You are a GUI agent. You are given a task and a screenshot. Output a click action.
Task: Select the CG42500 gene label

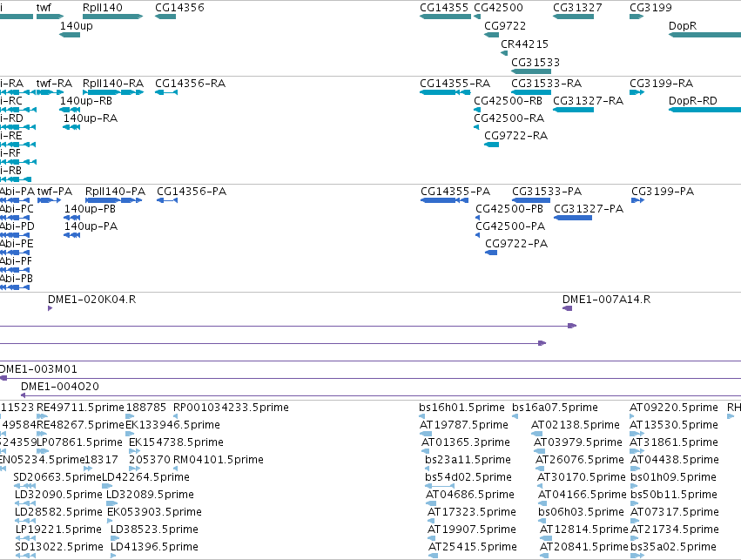point(499,8)
